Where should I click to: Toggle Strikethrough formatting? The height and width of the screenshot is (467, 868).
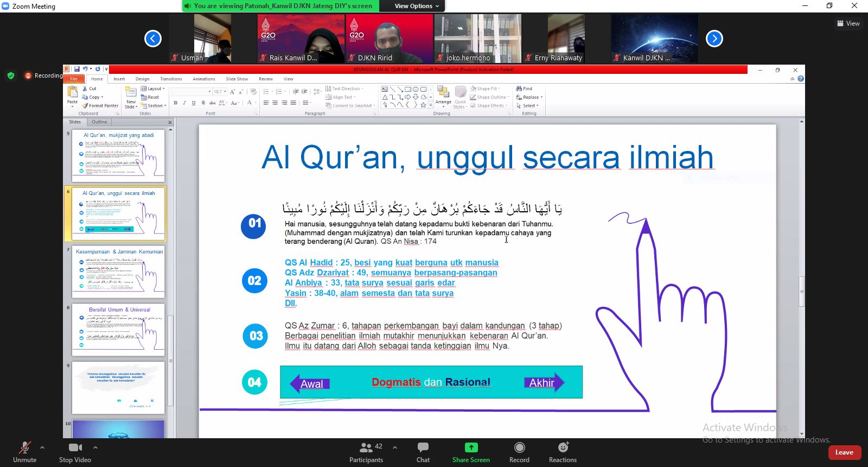pyautogui.click(x=212, y=103)
